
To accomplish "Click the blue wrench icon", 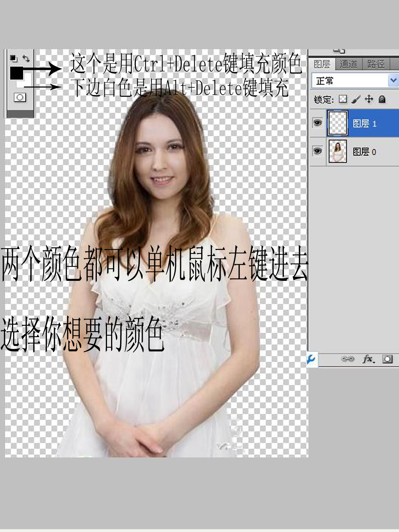I will 312,359.
